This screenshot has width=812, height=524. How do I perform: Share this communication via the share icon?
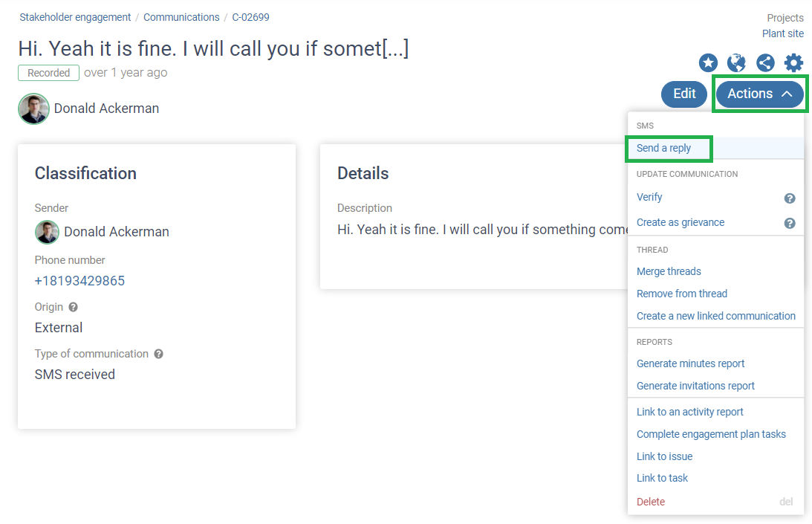coord(765,63)
